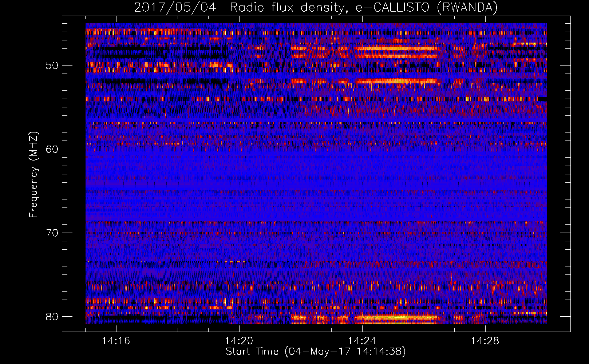Click the plot title 'Radio flux density, e-CALLISTO (RWANDA)'

(x=364, y=7)
